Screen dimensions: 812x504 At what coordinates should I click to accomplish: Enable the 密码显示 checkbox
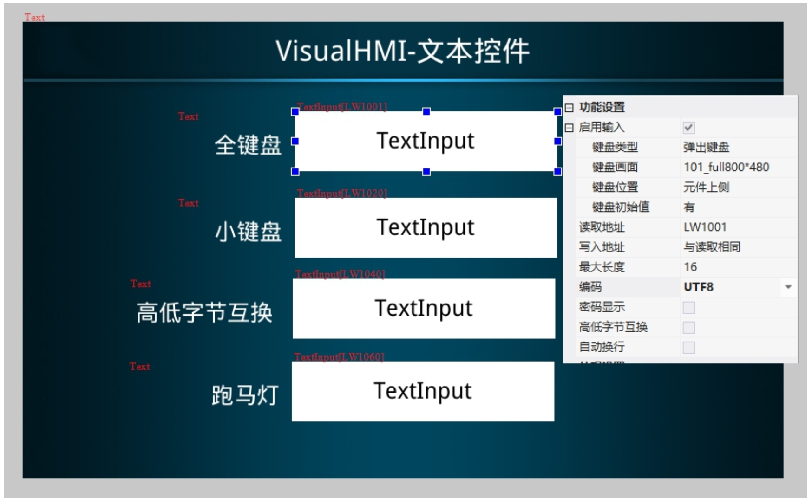pos(688,308)
